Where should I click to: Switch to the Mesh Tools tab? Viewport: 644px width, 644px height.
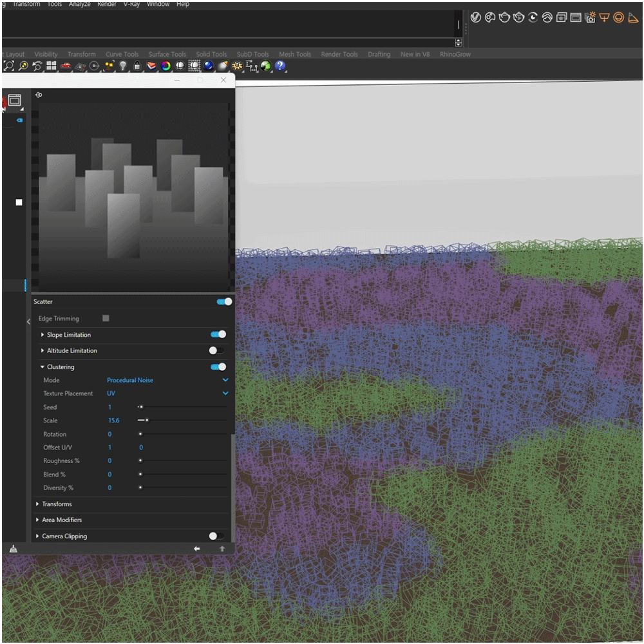coord(295,54)
